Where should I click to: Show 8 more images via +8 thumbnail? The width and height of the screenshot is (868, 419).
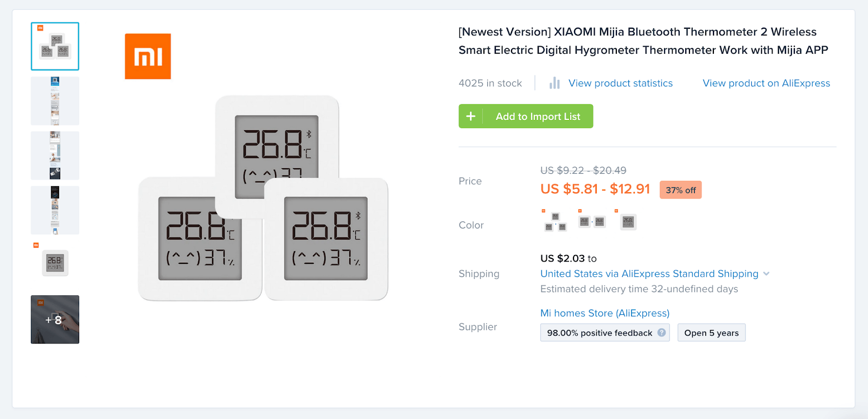point(55,320)
